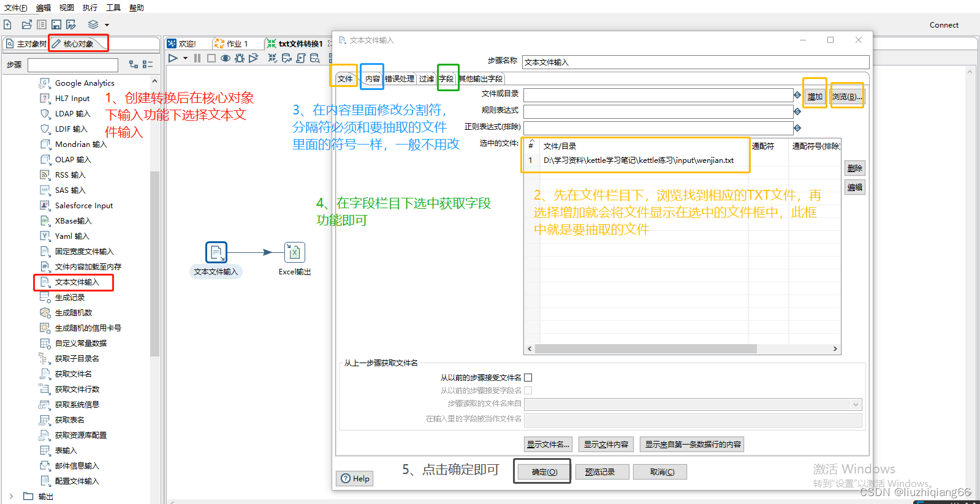Open the perspective dropdown arrow in main toolbar
Screen dimensions: 980x504
(107, 25)
